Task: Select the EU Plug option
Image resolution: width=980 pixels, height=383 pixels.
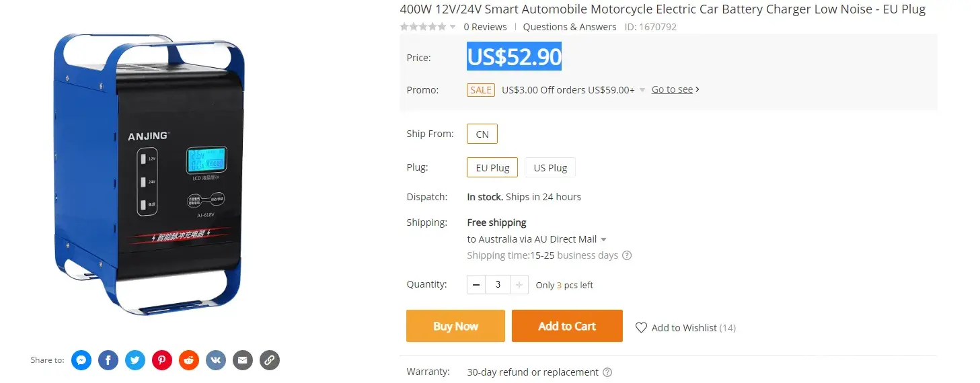Action: [492, 167]
